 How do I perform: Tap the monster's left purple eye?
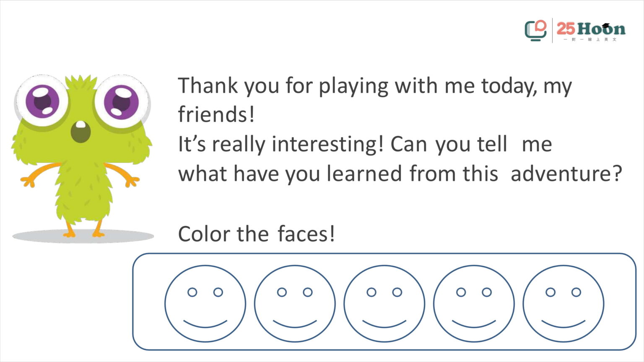(43, 101)
